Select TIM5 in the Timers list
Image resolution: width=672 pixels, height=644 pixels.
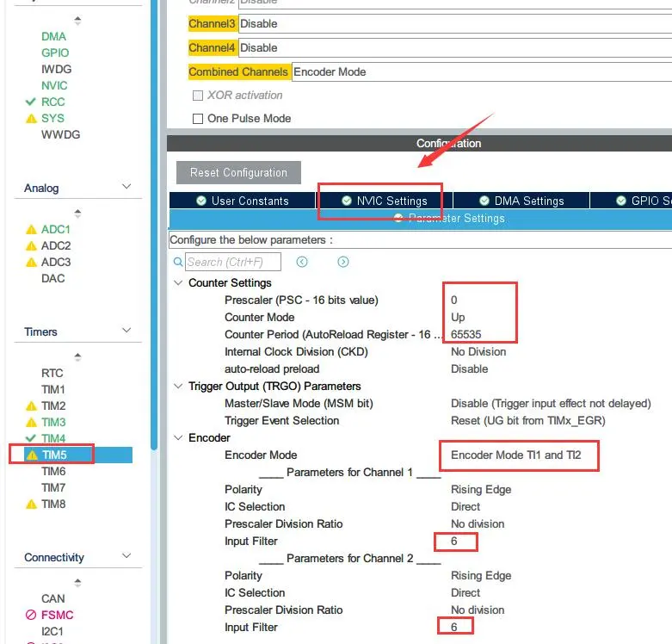coord(54,455)
